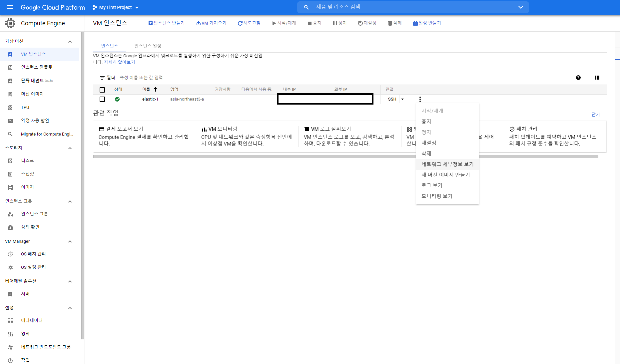This screenshot has height=364, width=620.
Task: Choose 로그 보기 menu item
Action: (x=447, y=185)
